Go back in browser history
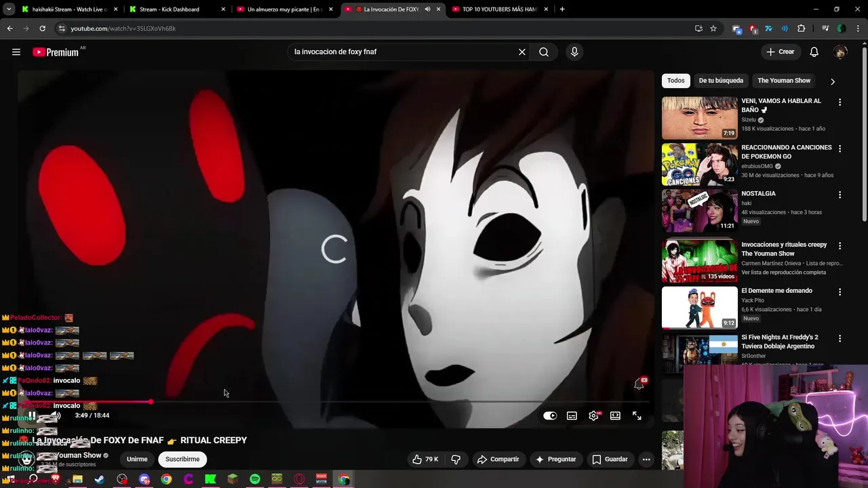Viewport: 868px width, 488px height. coord(9,28)
